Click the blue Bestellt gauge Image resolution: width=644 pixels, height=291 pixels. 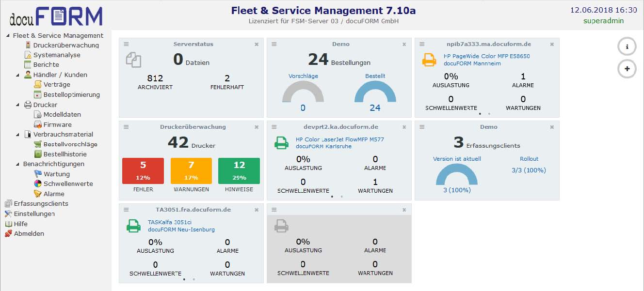[x=375, y=92]
